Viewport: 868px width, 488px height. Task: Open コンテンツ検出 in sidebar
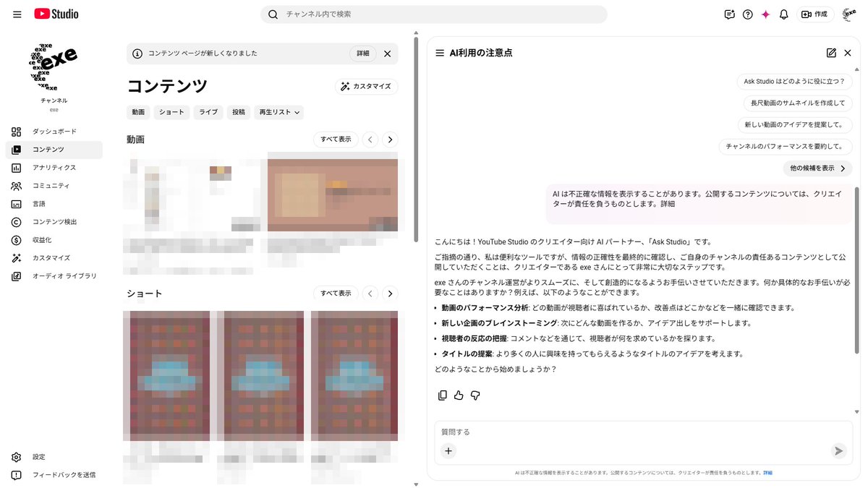54,222
